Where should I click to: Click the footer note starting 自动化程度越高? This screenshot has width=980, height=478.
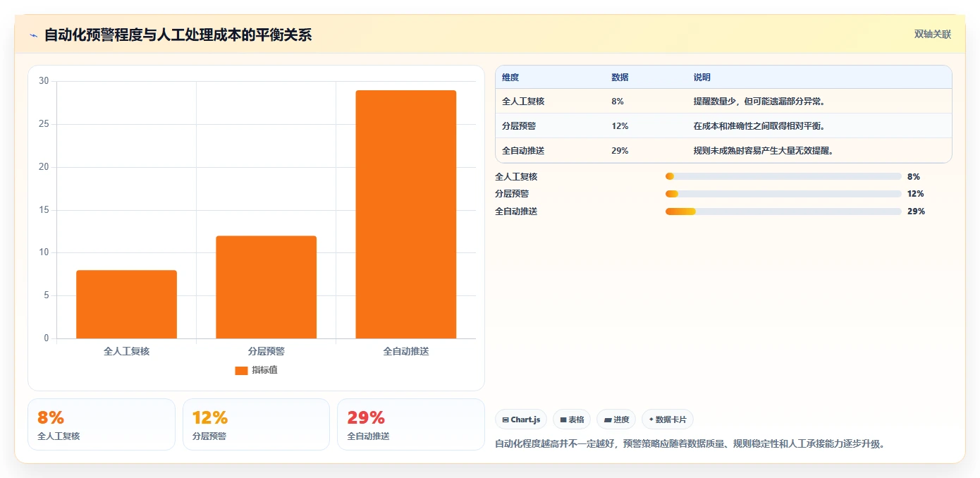(x=690, y=444)
